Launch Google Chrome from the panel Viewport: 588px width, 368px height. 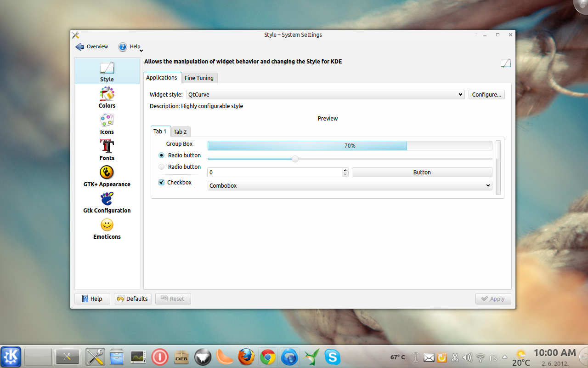pyautogui.click(x=268, y=356)
